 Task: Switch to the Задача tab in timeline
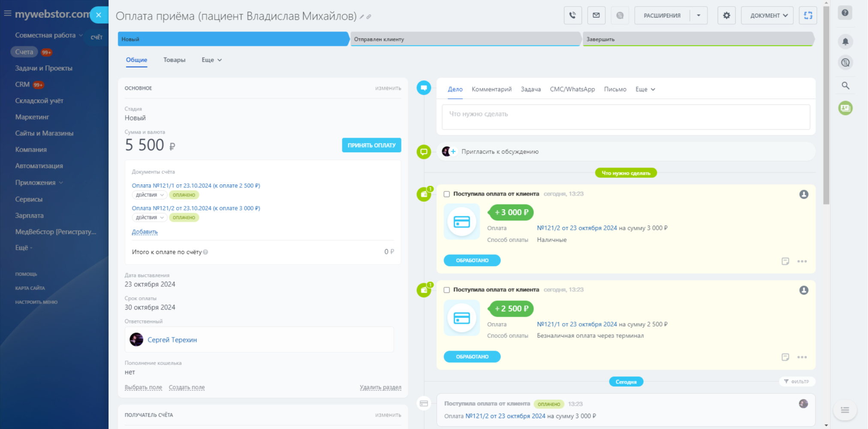coord(530,89)
